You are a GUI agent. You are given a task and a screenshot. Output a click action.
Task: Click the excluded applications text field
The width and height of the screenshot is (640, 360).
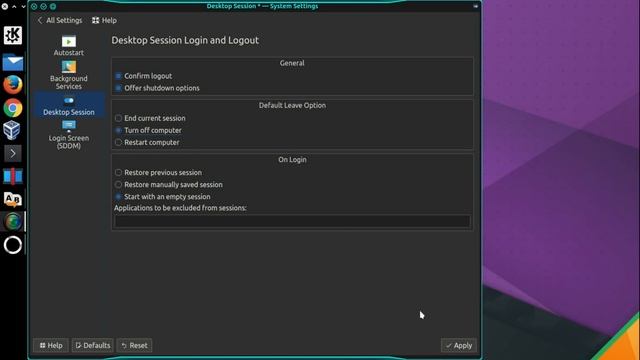(292, 221)
